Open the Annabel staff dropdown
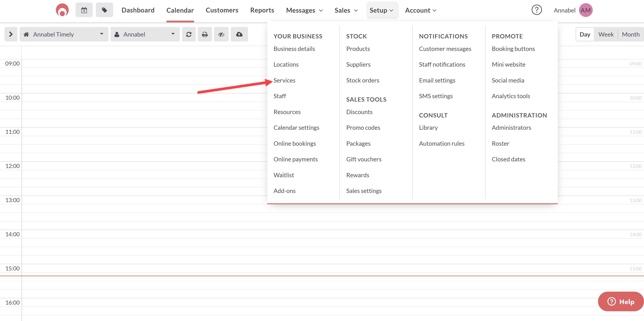644x321 pixels. coord(145,34)
